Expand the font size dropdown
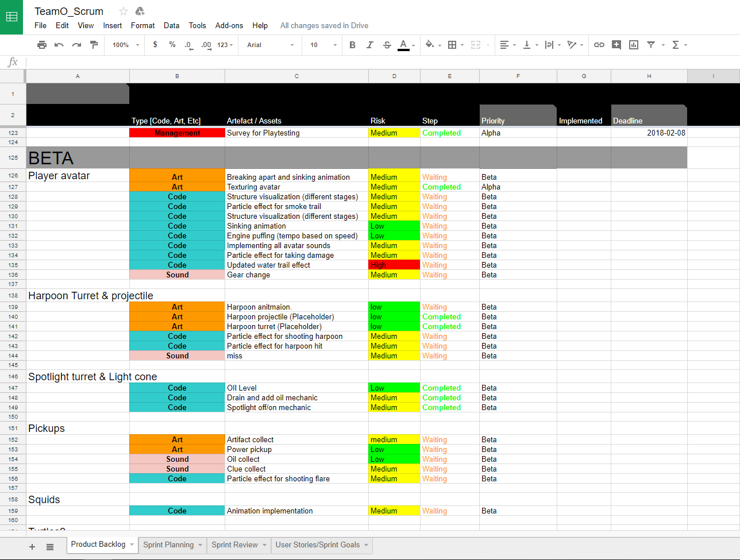 click(322, 45)
